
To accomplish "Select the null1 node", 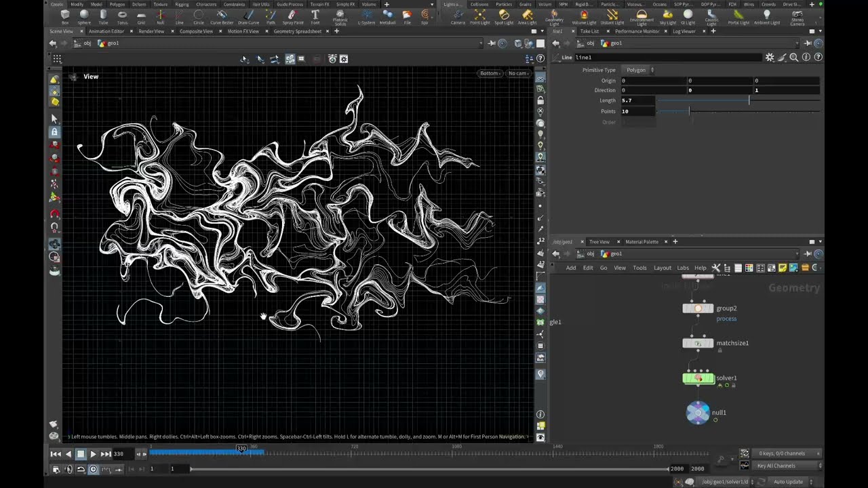I will (698, 412).
